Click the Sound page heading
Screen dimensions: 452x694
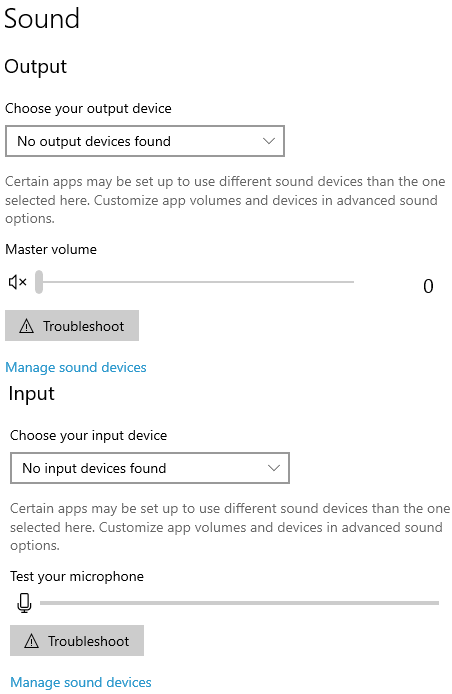[x=42, y=19]
